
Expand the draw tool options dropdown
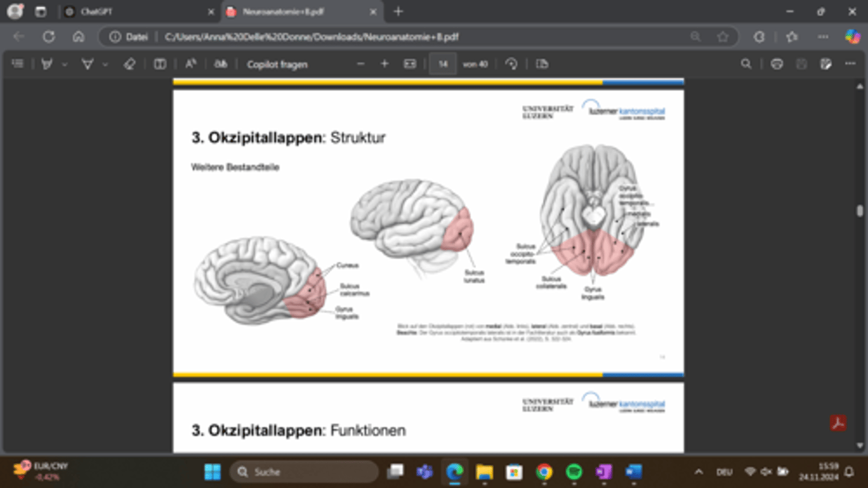105,64
